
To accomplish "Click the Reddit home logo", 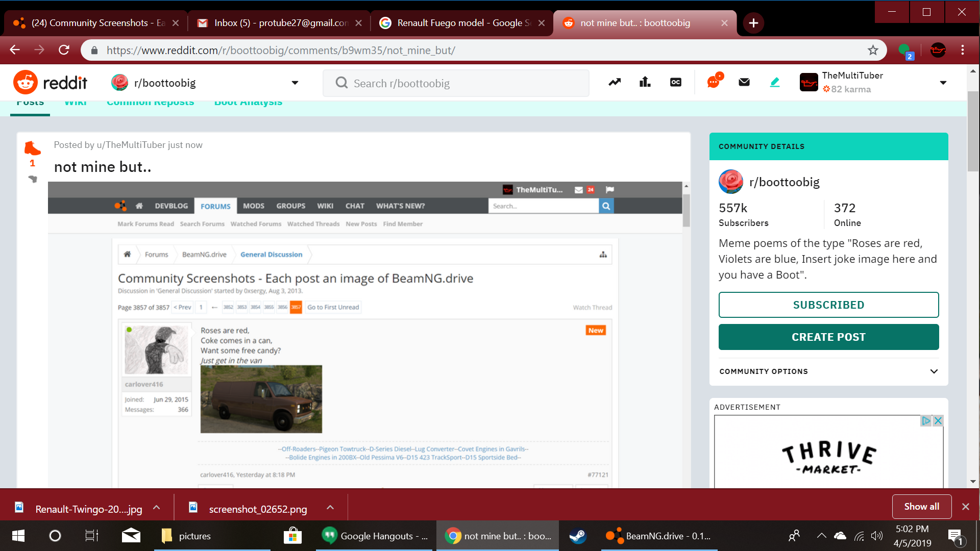I will click(50, 83).
